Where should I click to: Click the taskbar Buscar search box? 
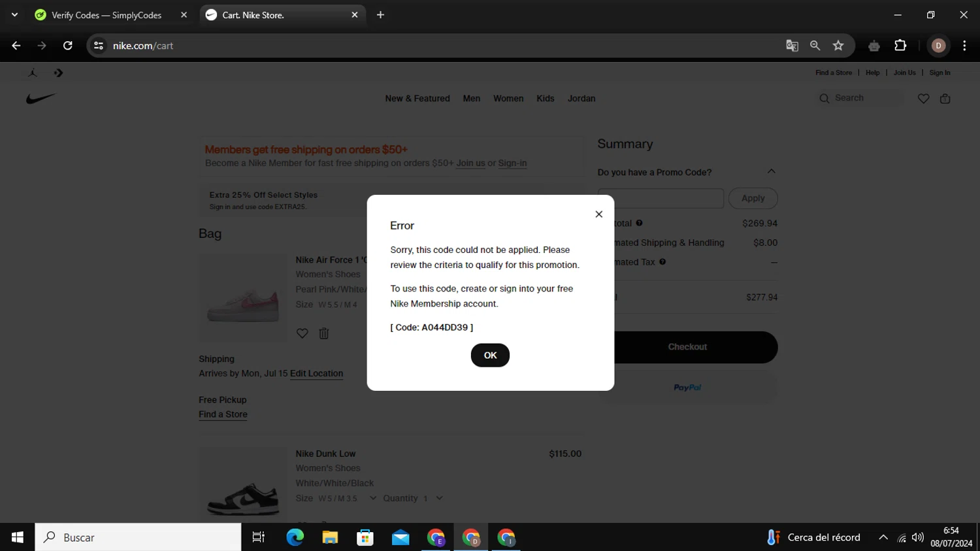tap(138, 537)
